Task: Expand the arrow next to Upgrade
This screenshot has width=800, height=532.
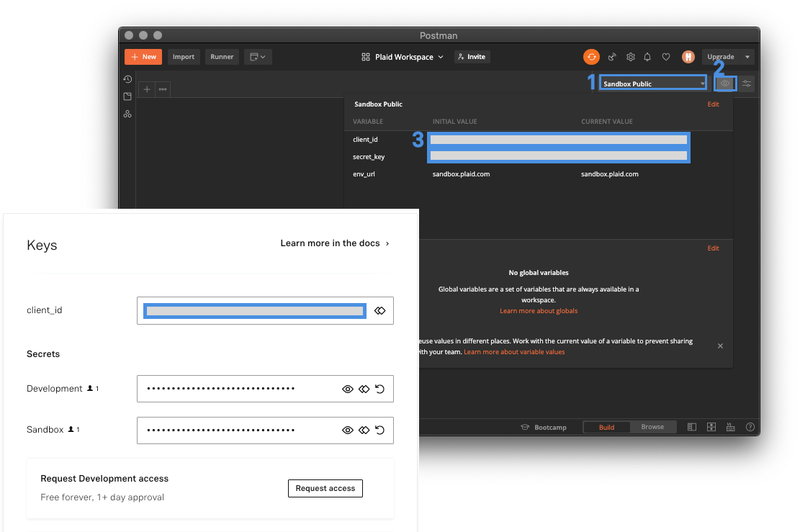Action: (747, 57)
